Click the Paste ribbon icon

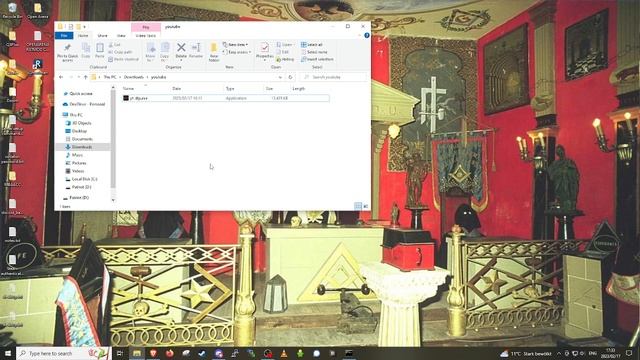pos(100,51)
